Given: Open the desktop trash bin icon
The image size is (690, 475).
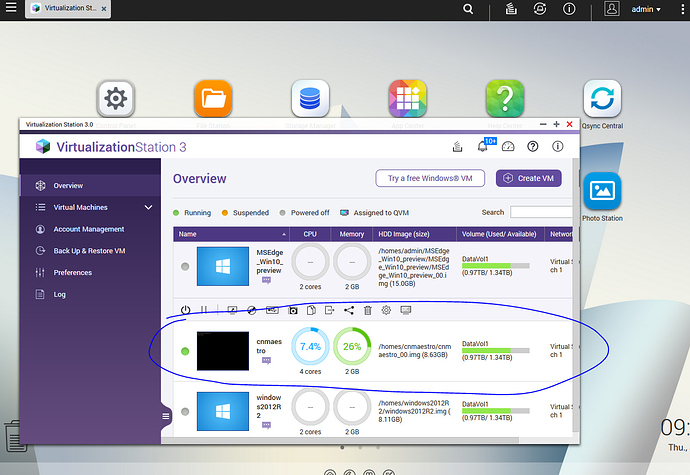Looking at the screenshot, I should pos(15,436).
